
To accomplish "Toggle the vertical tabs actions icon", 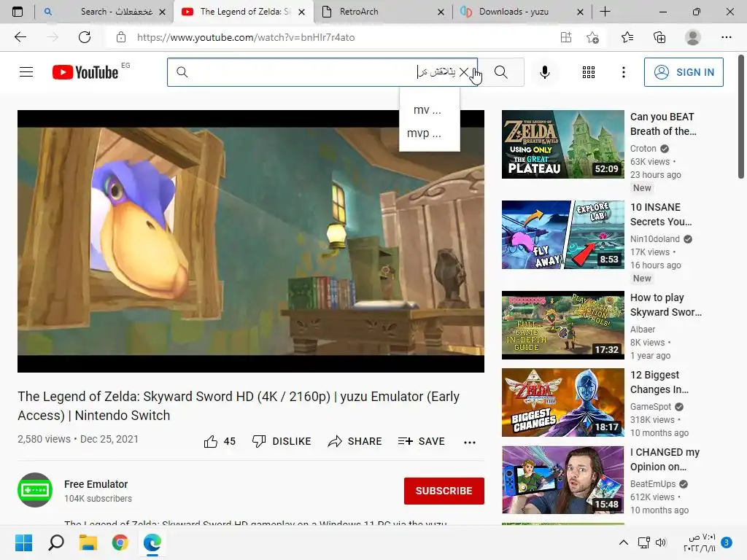I will click(18, 12).
